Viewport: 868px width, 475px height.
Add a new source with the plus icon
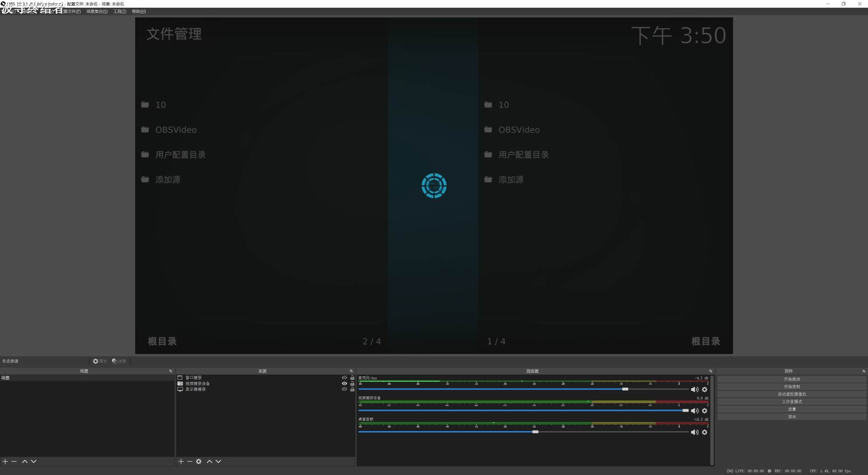(x=180, y=461)
